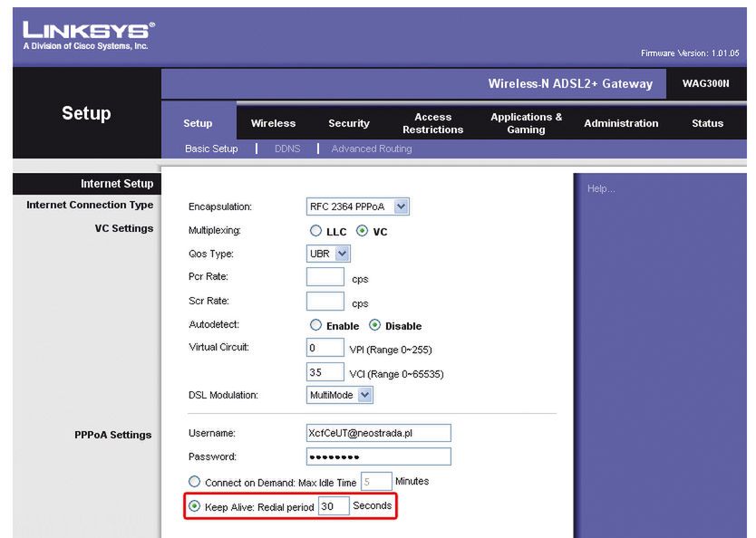Click the Pcr Rate input field
This screenshot has width=756, height=538.
[x=325, y=277]
